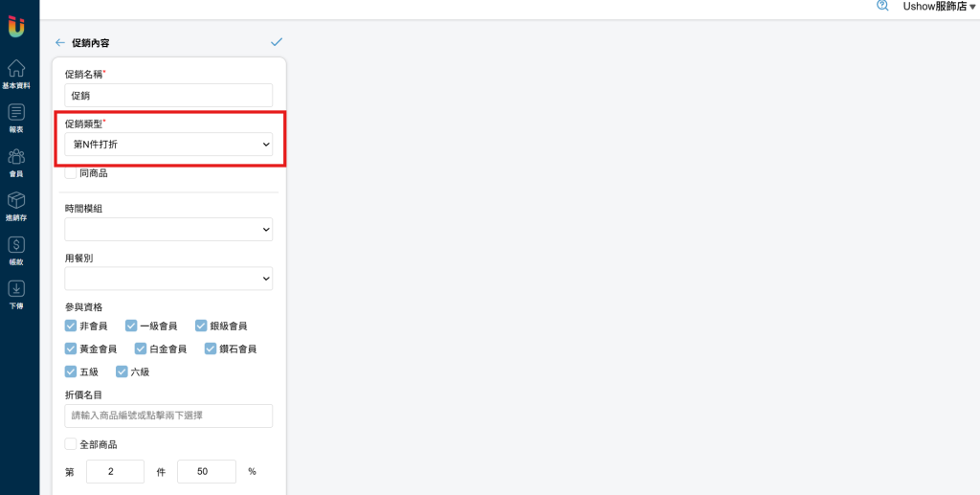Enable the 同商品 checkbox

coord(71,173)
